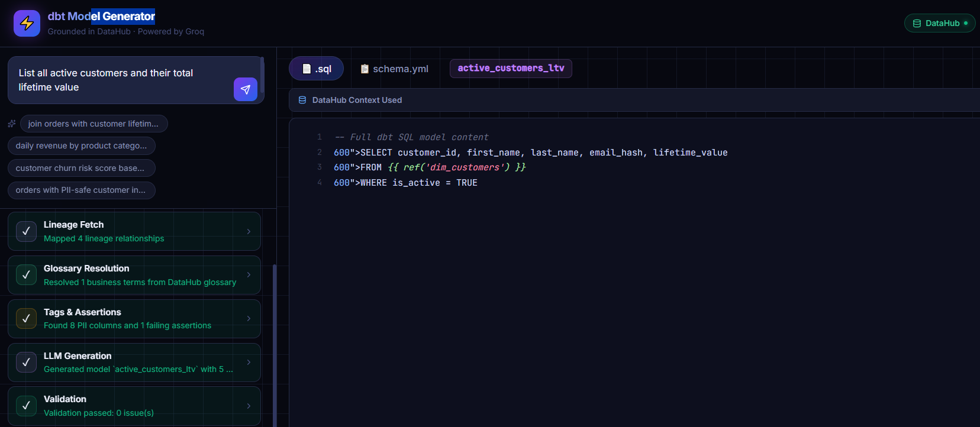980x427 pixels.
Task: Click line number 4 in code gutter
Action: click(x=320, y=183)
